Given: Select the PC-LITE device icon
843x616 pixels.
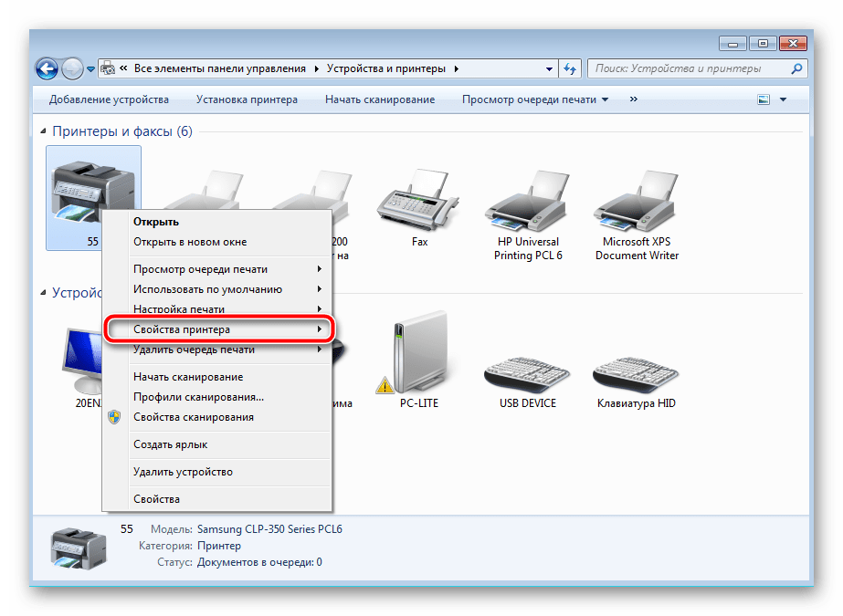Looking at the screenshot, I should 419,356.
